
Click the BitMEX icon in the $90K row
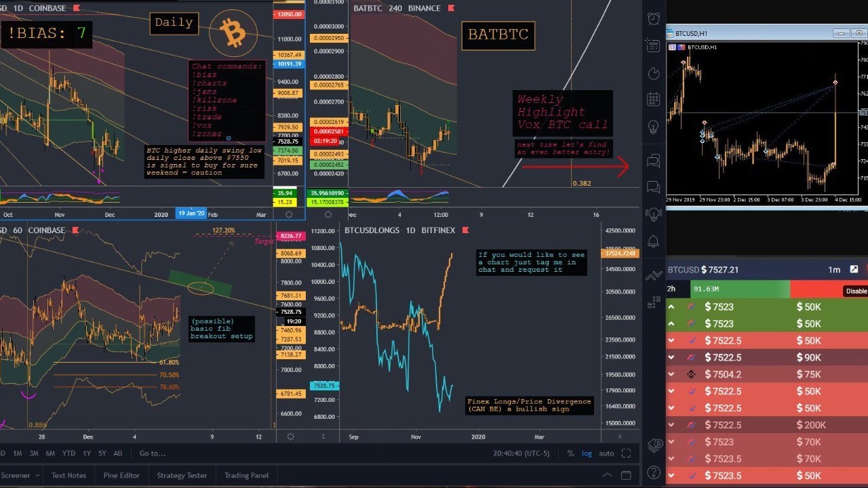692,357
